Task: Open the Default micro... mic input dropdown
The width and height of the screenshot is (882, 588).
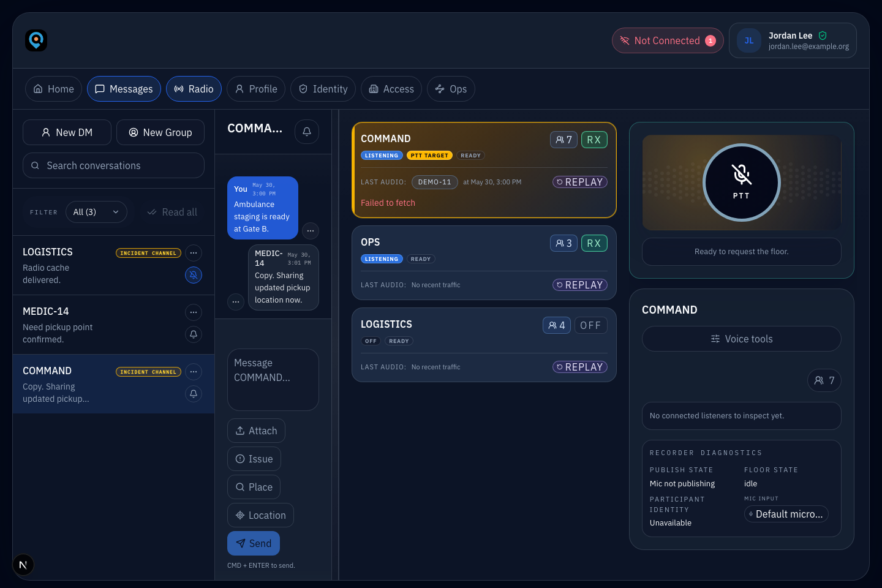Action: click(x=786, y=514)
